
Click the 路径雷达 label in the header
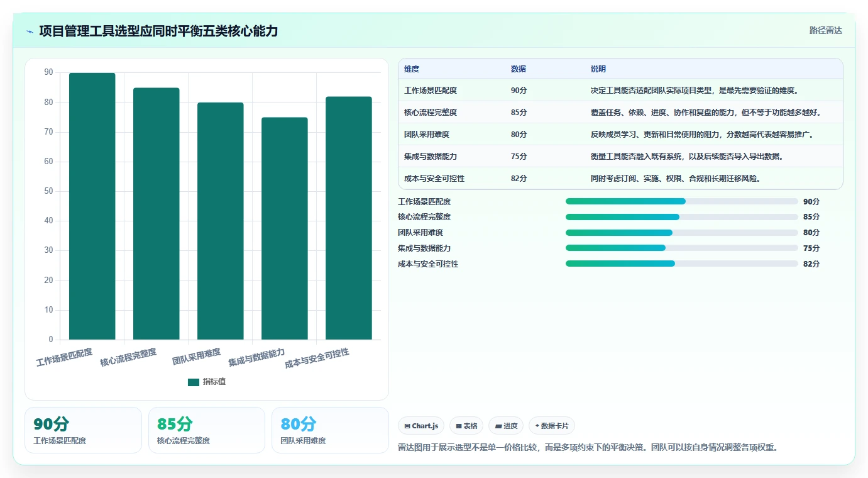pyautogui.click(x=825, y=30)
